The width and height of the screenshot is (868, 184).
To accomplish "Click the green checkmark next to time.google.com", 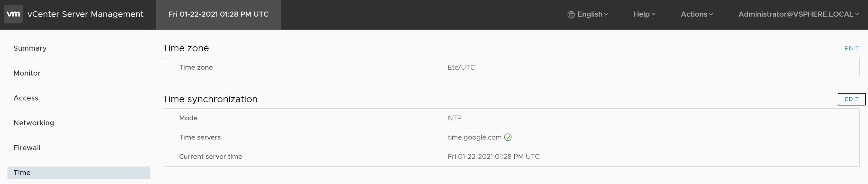I will tap(508, 137).
